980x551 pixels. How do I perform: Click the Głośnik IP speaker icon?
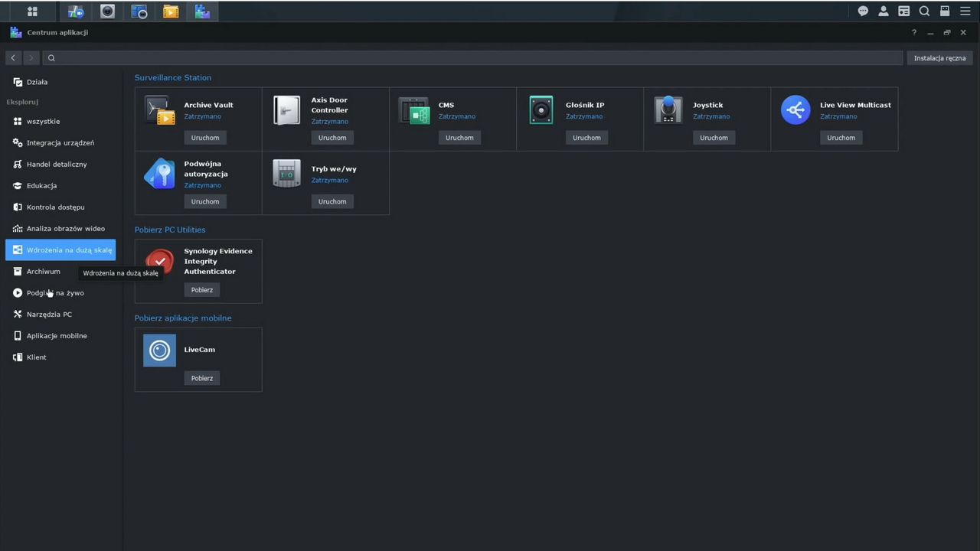point(541,110)
